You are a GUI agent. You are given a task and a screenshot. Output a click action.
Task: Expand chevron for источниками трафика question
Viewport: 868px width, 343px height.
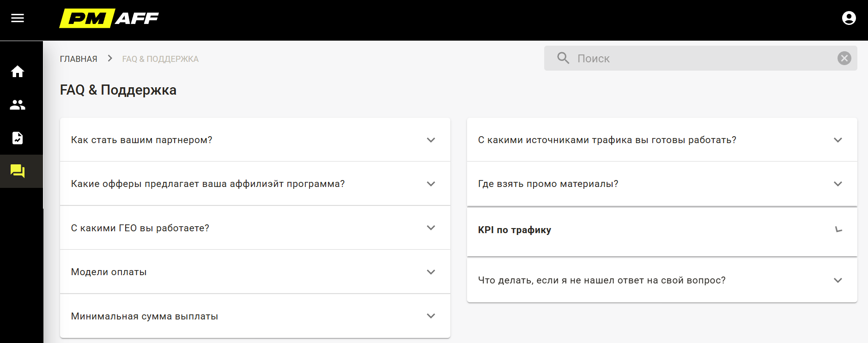(x=838, y=140)
